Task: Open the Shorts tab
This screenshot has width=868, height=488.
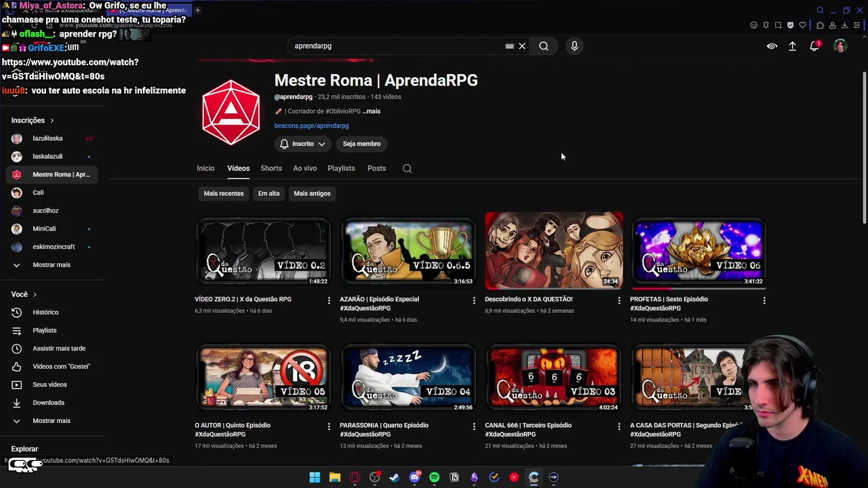Action: (271, 168)
